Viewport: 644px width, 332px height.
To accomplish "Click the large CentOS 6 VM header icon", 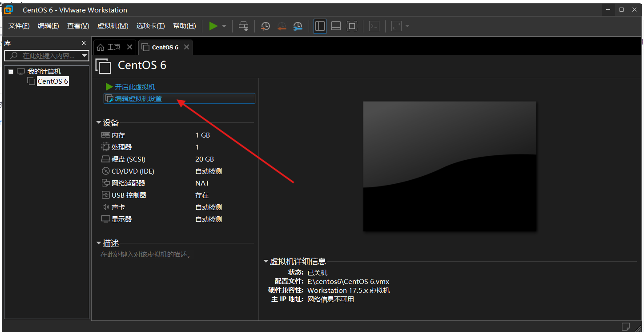I will (x=103, y=66).
